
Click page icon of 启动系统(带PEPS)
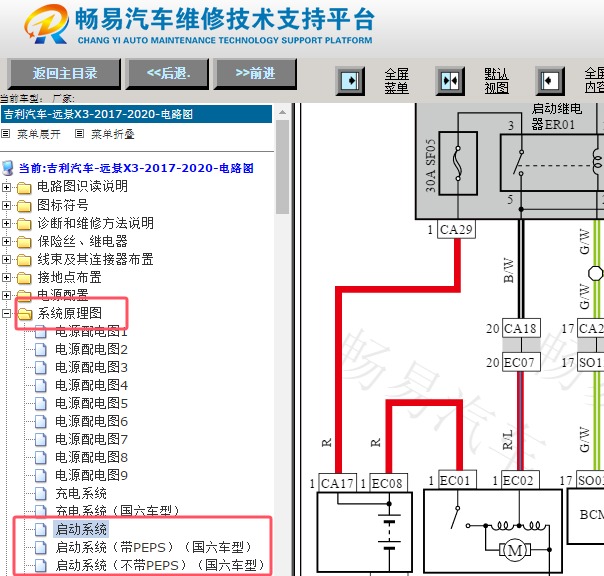pos(41,547)
